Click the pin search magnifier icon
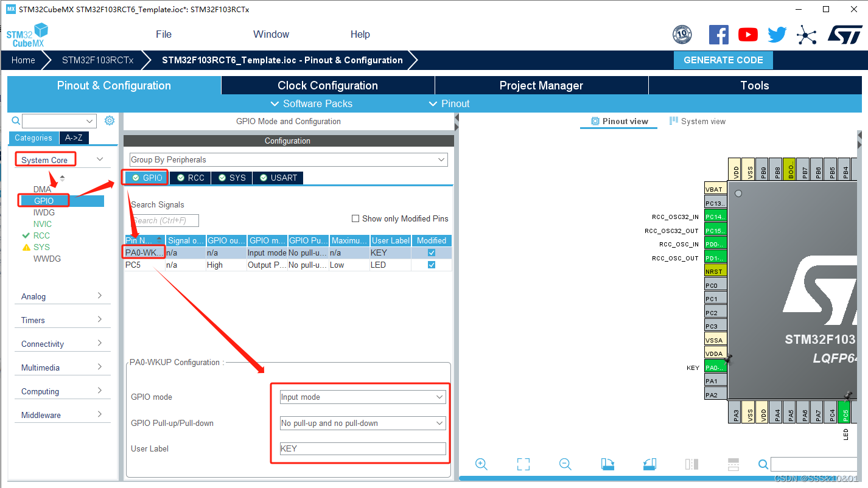Screen dimensions: 868x488 pos(763,465)
